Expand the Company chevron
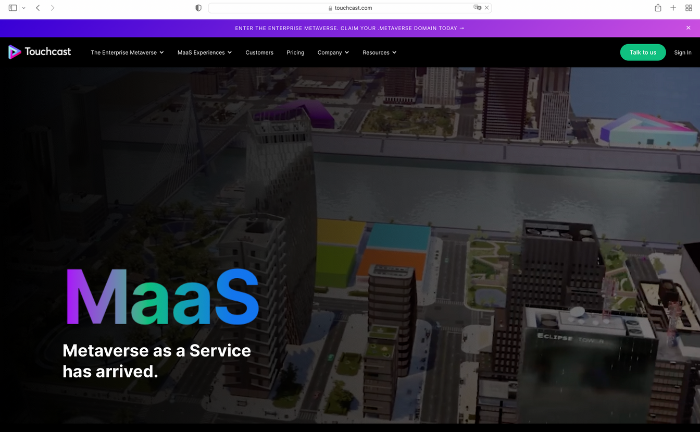The width and height of the screenshot is (700, 432). coord(347,52)
